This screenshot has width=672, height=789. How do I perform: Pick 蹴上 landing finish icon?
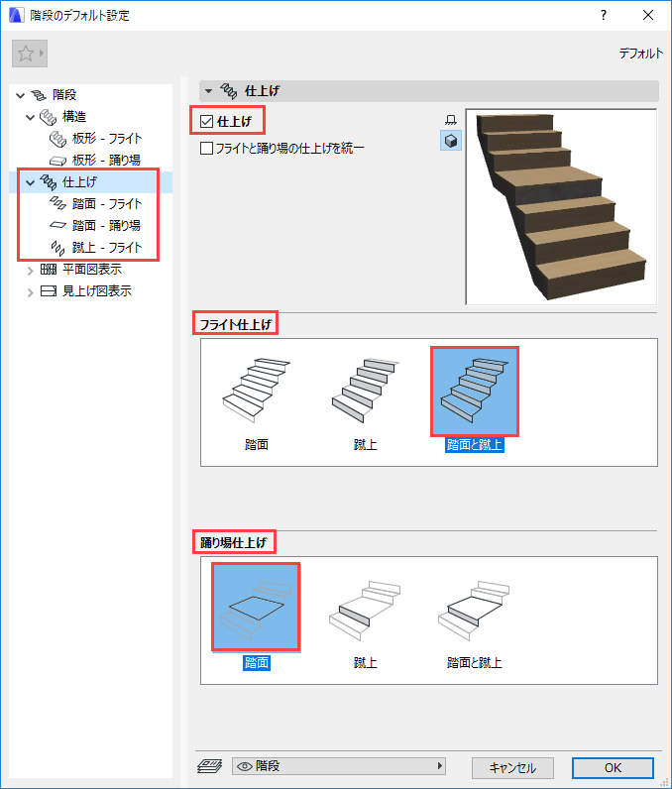coord(365,609)
